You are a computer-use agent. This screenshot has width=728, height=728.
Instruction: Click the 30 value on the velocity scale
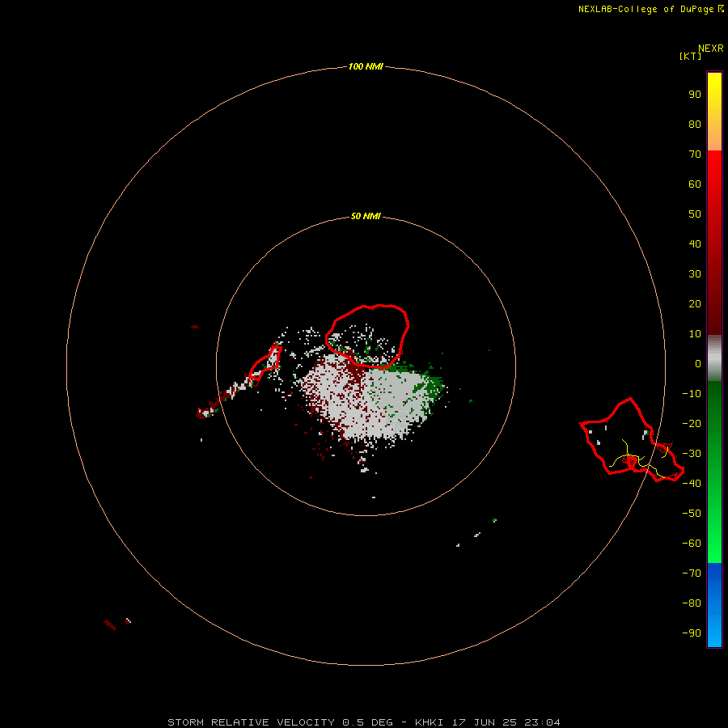(x=695, y=274)
